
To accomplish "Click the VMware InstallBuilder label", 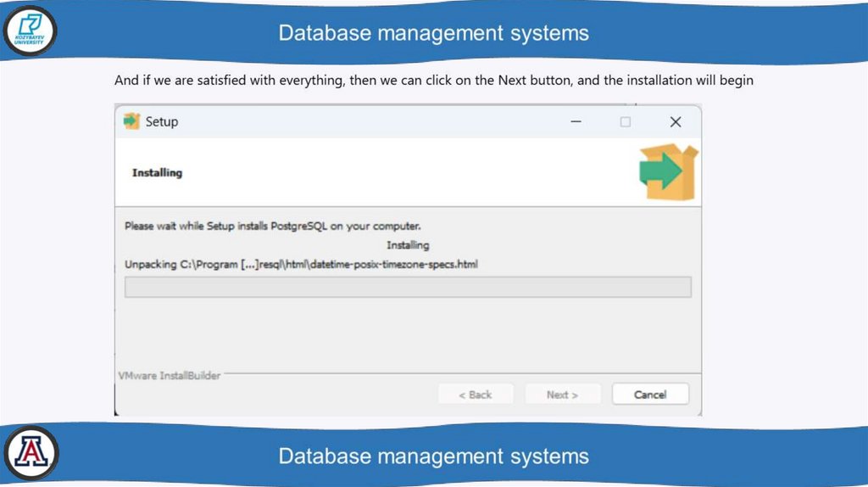I will (x=168, y=375).
